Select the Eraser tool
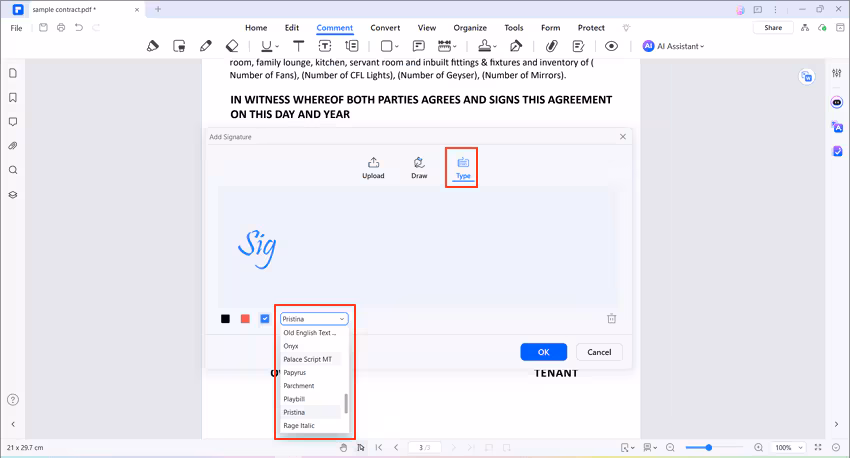The height and width of the screenshot is (458, 850). 232,46
